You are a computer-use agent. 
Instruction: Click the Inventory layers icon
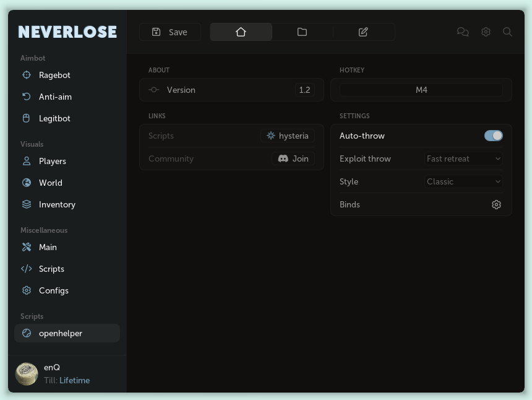27,204
